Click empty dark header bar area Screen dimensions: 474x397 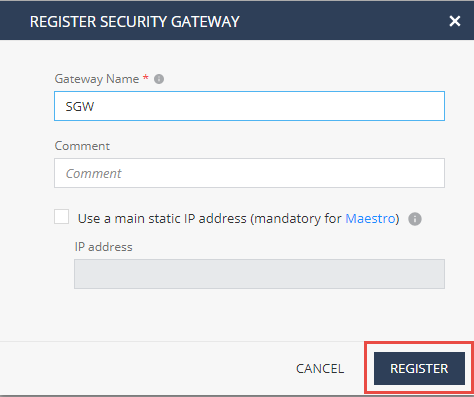pos(343,21)
